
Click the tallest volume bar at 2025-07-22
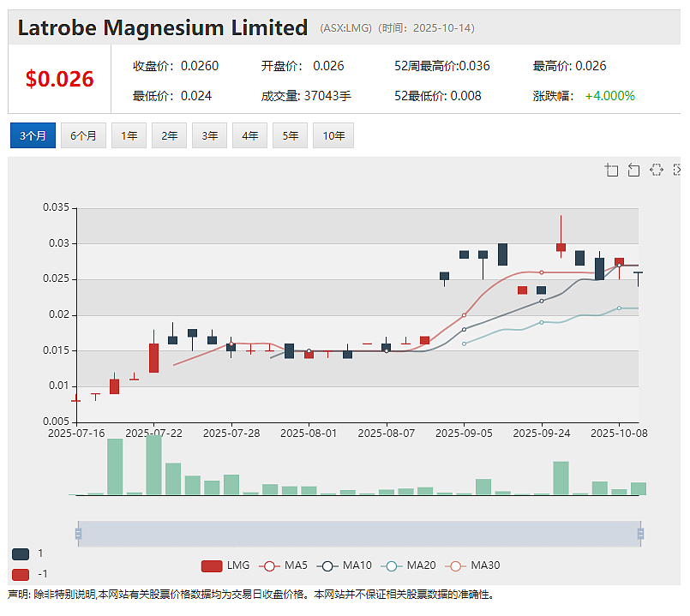tap(153, 465)
